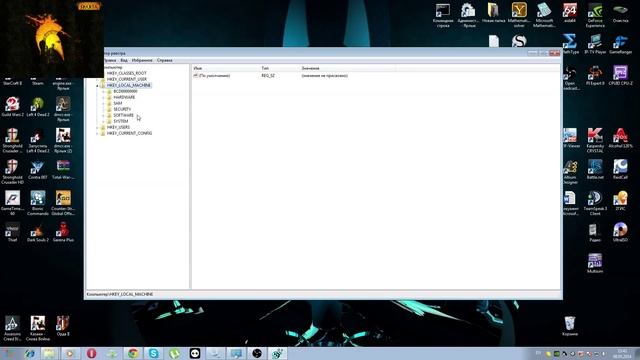This screenshot has width=640, height=360.
Task: Open Opera from the taskbar
Action: click(x=91, y=353)
